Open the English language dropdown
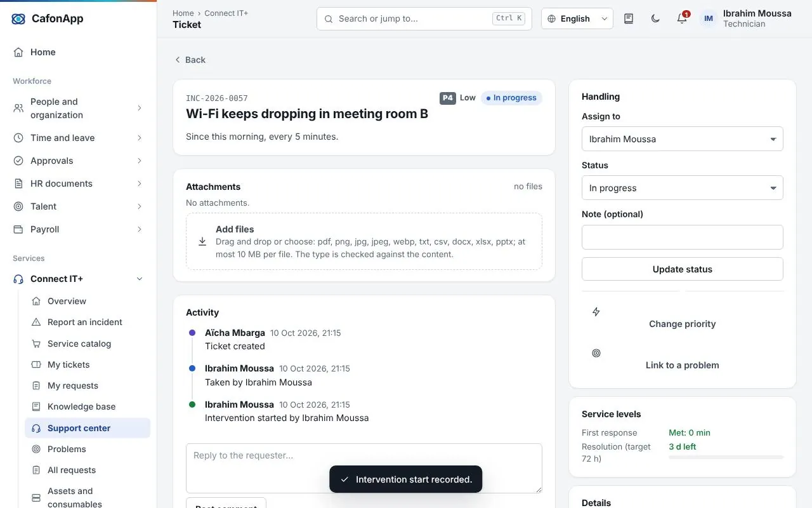The image size is (812, 508). (577, 19)
